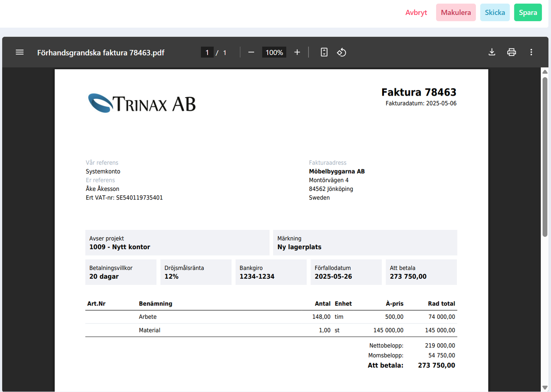
Task: Click the 'Benämning' column header
Action: (155, 304)
